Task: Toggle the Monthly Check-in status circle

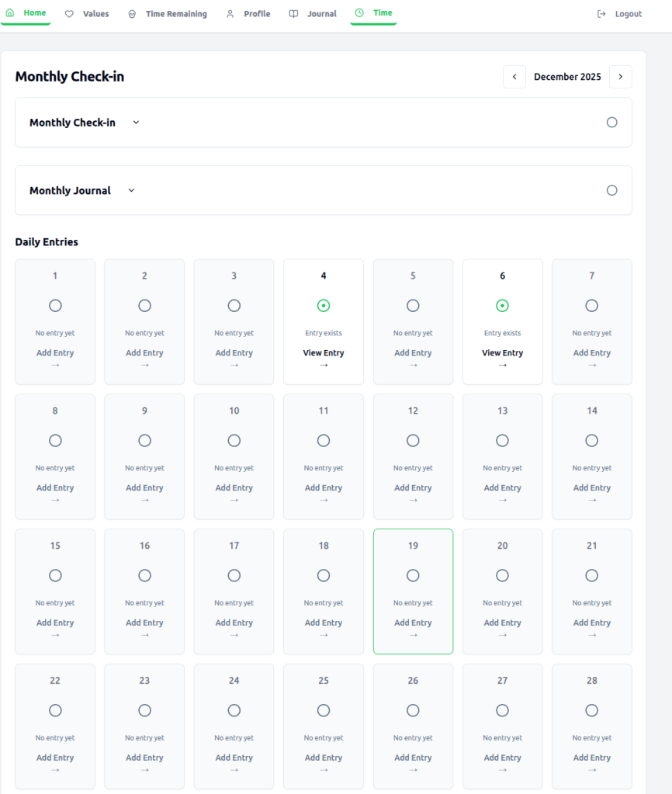Action: [611, 123]
